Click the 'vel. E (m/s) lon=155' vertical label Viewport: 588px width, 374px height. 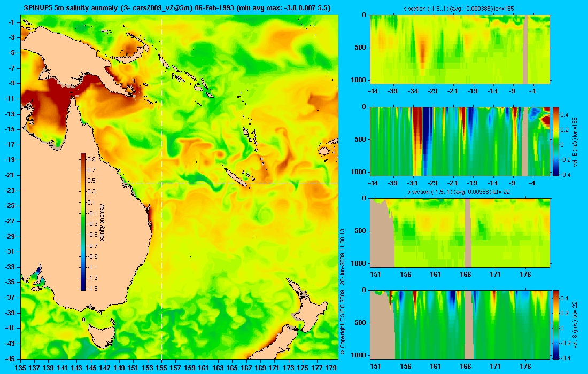(x=575, y=142)
